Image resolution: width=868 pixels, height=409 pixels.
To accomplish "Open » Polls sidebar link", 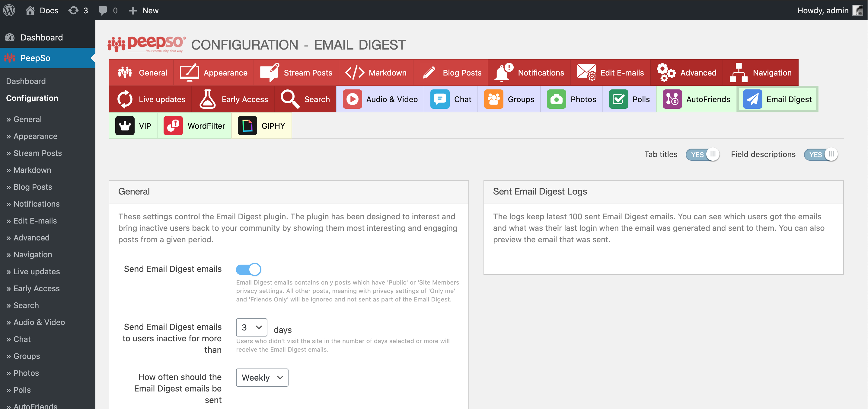I will point(18,390).
